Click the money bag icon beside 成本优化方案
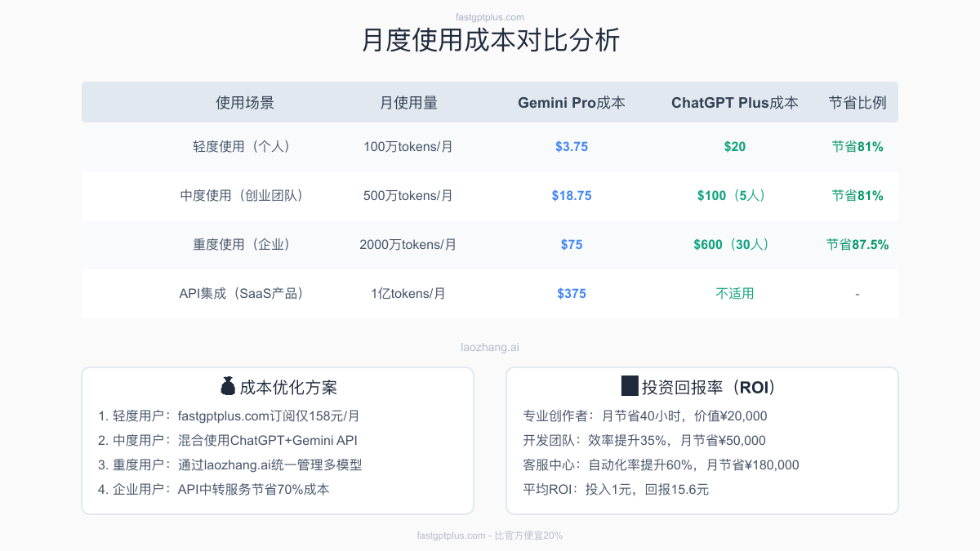 [228, 387]
